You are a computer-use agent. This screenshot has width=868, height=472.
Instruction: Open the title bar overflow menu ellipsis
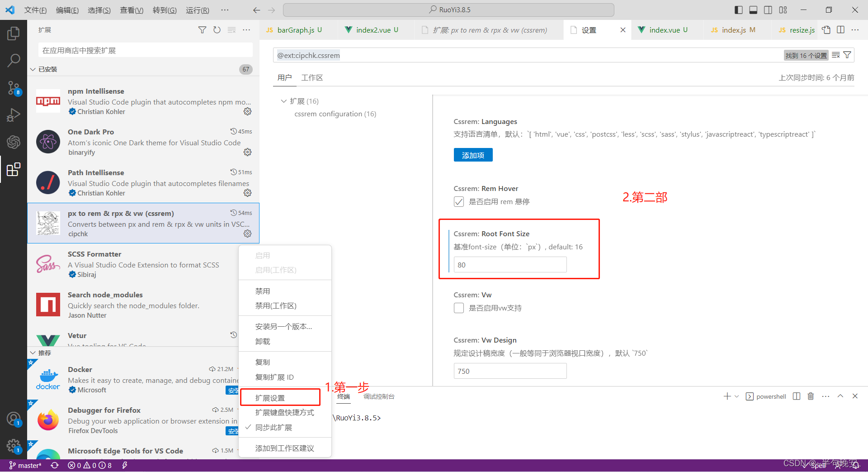(x=225, y=10)
